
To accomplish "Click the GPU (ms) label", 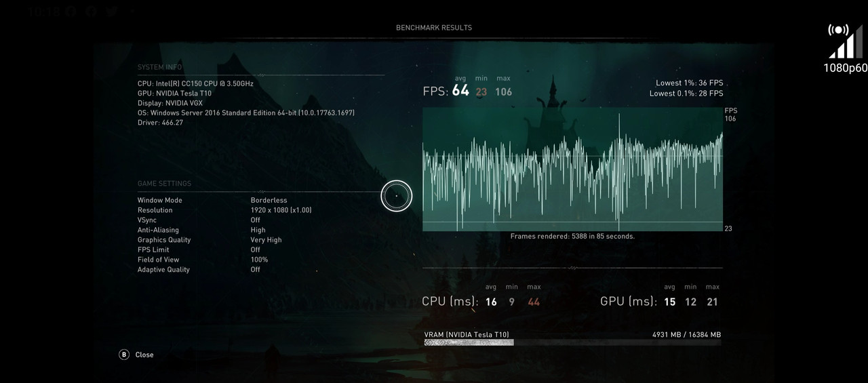I will (x=629, y=302).
